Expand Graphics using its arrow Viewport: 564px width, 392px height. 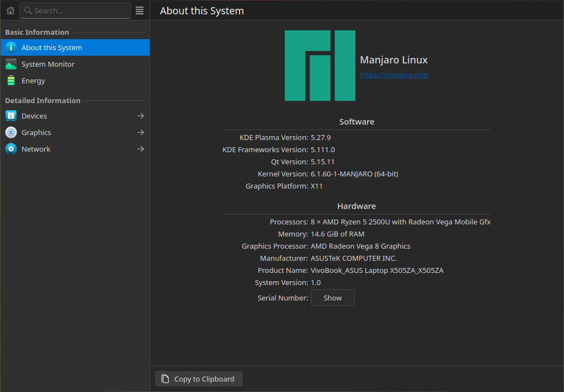(x=141, y=132)
